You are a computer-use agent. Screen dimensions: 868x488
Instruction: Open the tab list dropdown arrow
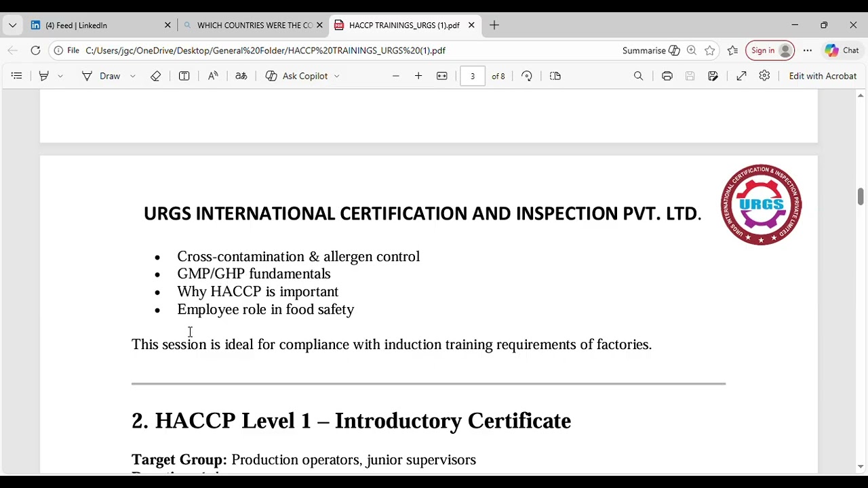pos(12,25)
